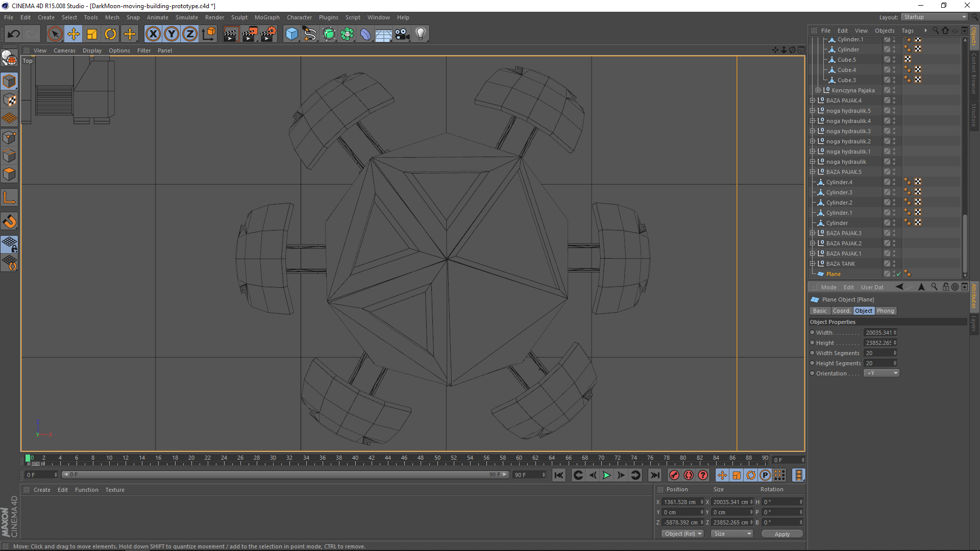The width and height of the screenshot is (980, 551).
Task: Toggle visibility dots for BAZA TANK
Action: tap(894, 264)
